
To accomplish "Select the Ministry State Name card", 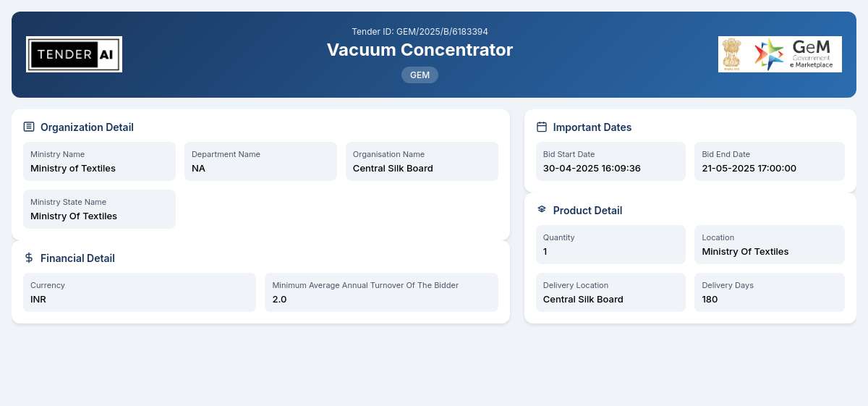I will pos(99,209).
